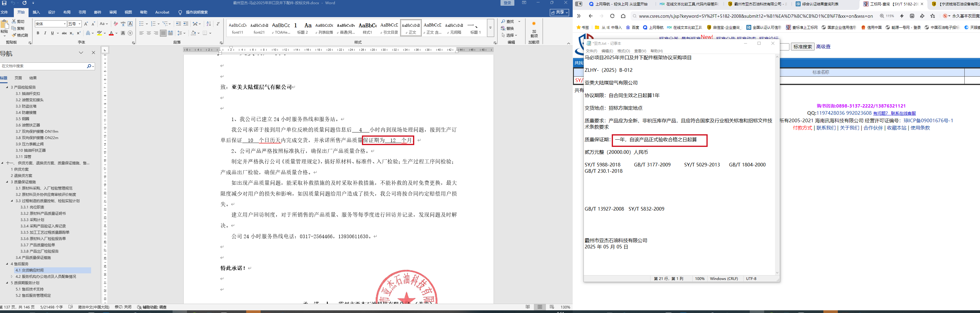Apply subscript formatting with the x₂ icon

(x=72, y=33)
